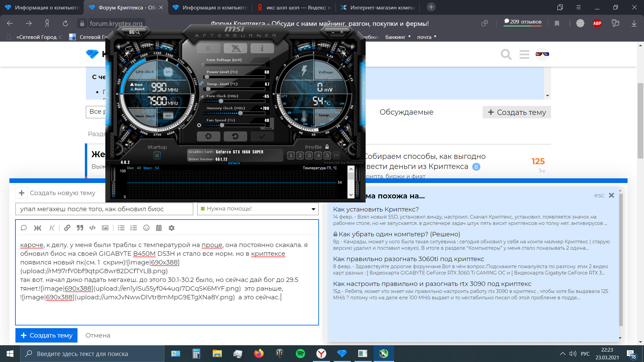The width and height of the screenshot is (644, 362).
Task: Open user avatar profile menu
Action: click(x=542, y=54)
